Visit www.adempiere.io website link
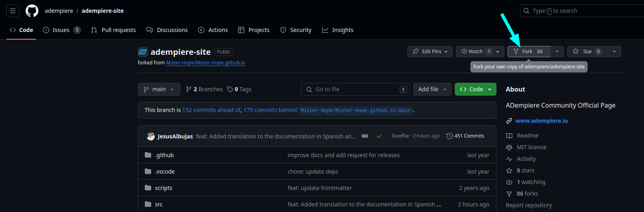Screen dimensions: 644x212 (x=542, y=121)
